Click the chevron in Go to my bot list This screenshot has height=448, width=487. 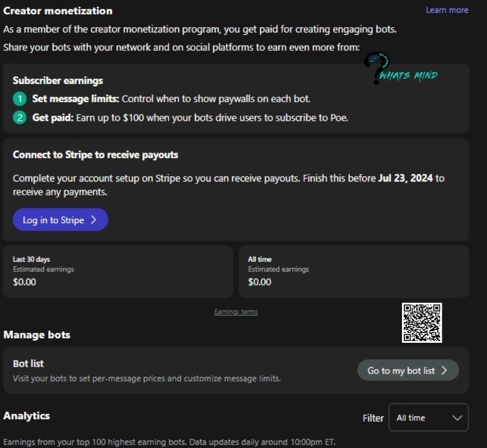444,371
